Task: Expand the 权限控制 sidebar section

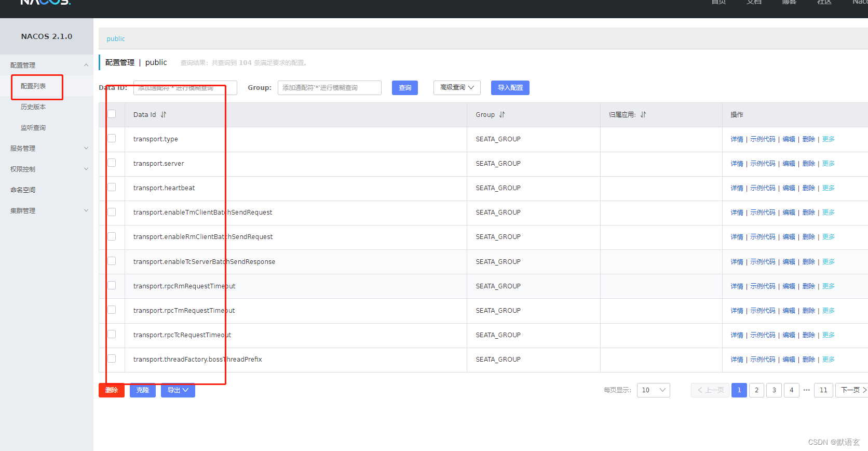Action: (47, 169)
